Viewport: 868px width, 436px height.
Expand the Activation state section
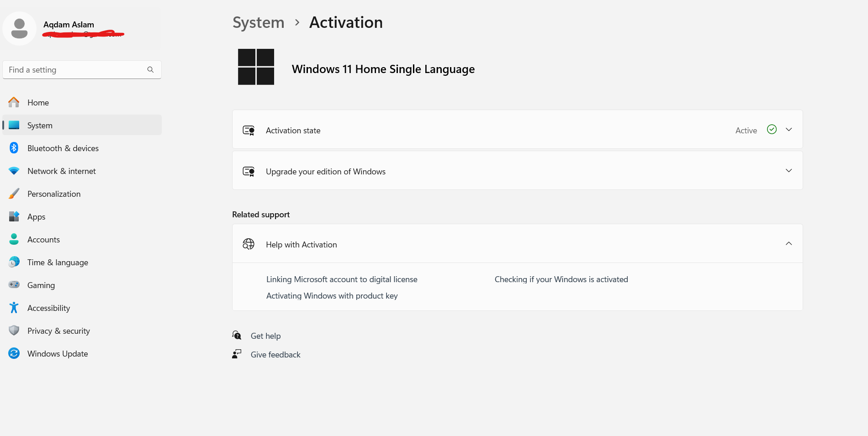tap(789, 130)
